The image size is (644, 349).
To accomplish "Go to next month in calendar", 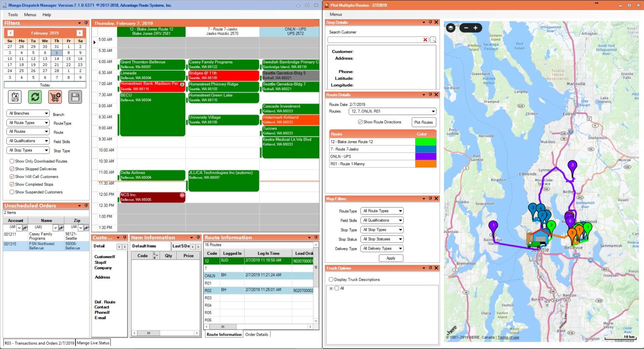I will pos(79,33).
